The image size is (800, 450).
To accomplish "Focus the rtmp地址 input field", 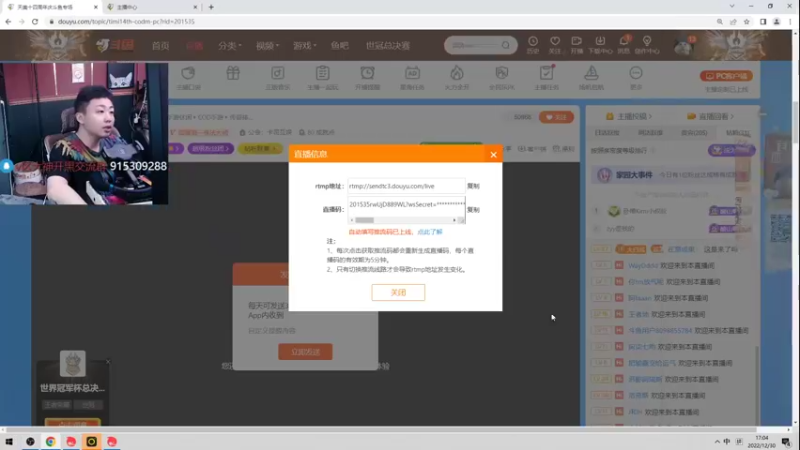I will [406, 186].
